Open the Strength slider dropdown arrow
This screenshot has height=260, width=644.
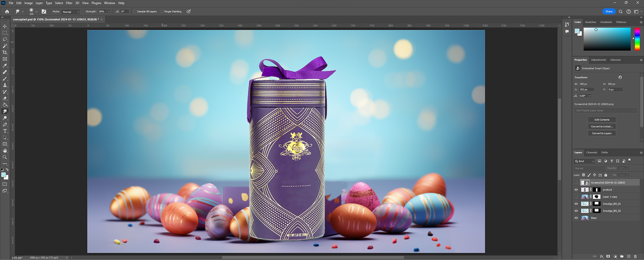click(109, 11)
